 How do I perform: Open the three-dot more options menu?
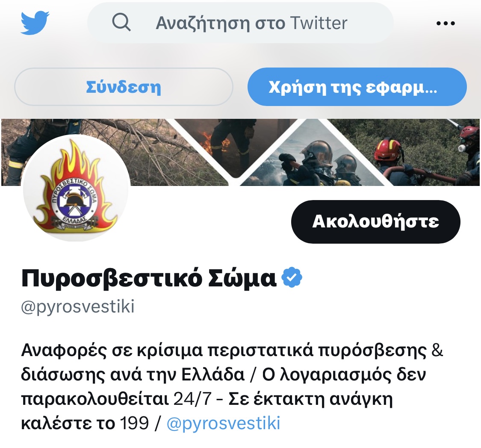(x=446, y=23)
